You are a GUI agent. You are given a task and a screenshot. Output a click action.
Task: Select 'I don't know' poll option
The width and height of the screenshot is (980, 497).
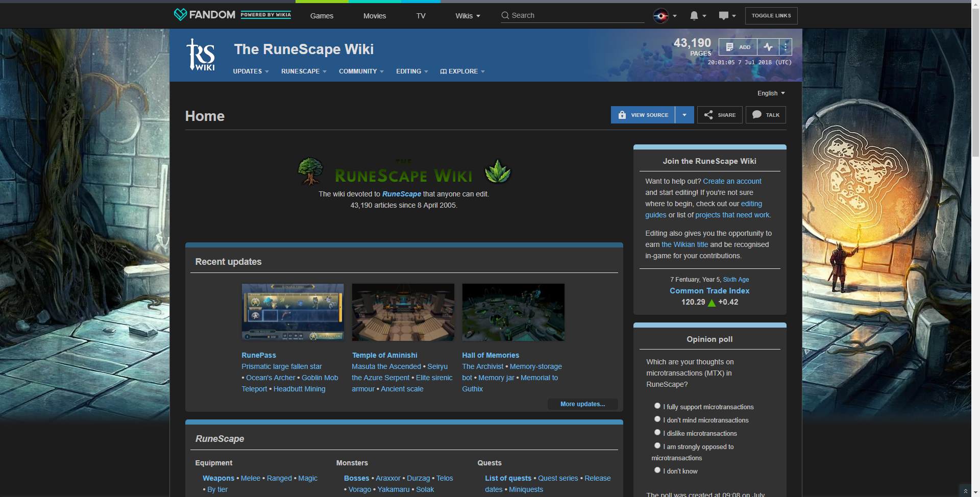pos(657,470)
